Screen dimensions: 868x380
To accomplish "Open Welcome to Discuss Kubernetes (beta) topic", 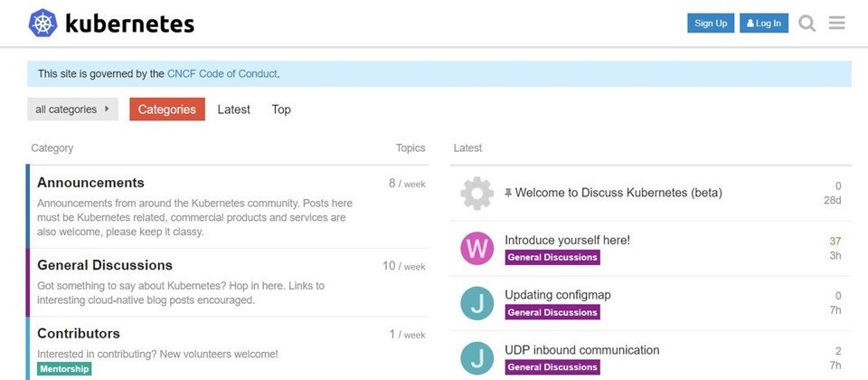I will click(618, 193).
